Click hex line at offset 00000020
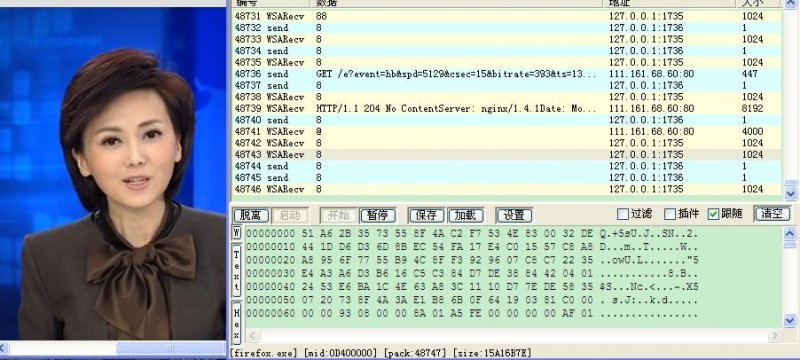This screenshot has height=360, width=800. [x=471, y=261]
